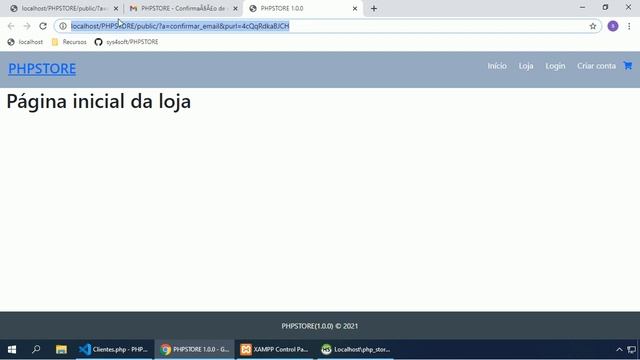Click the Página inicial da loja heading
This screenshot has height=360, width=640.
pos(99,101)
